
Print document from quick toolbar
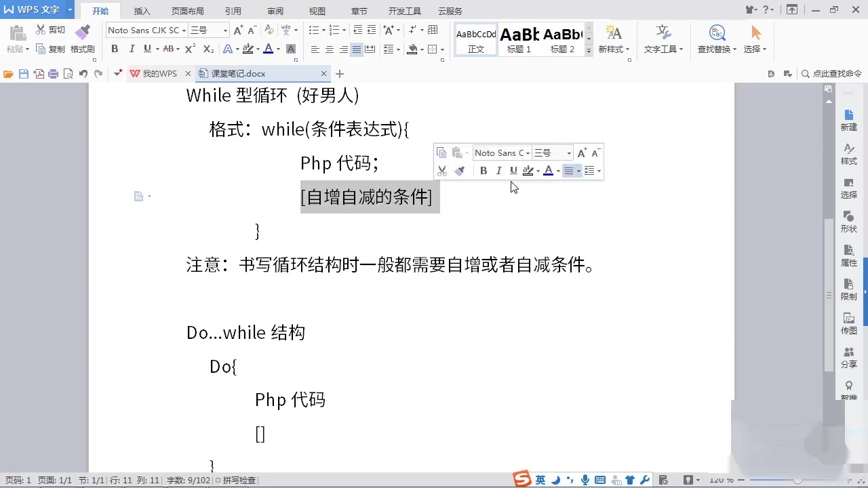point(54,73)
